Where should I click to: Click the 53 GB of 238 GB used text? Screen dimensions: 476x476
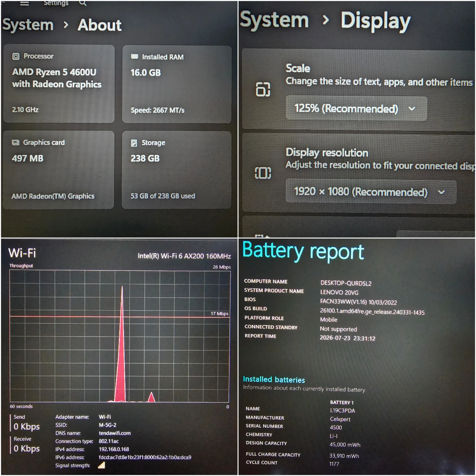click(163, 196)
